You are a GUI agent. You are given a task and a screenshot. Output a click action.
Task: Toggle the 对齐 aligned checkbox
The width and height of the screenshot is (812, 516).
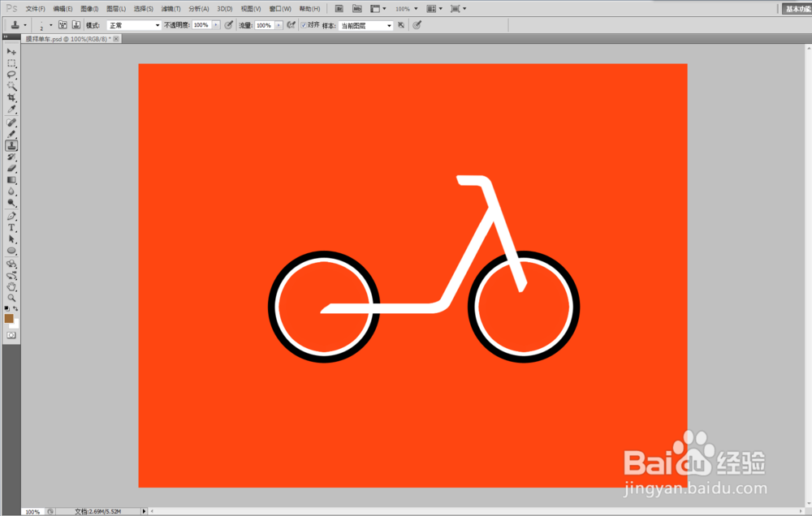(304, 25)
